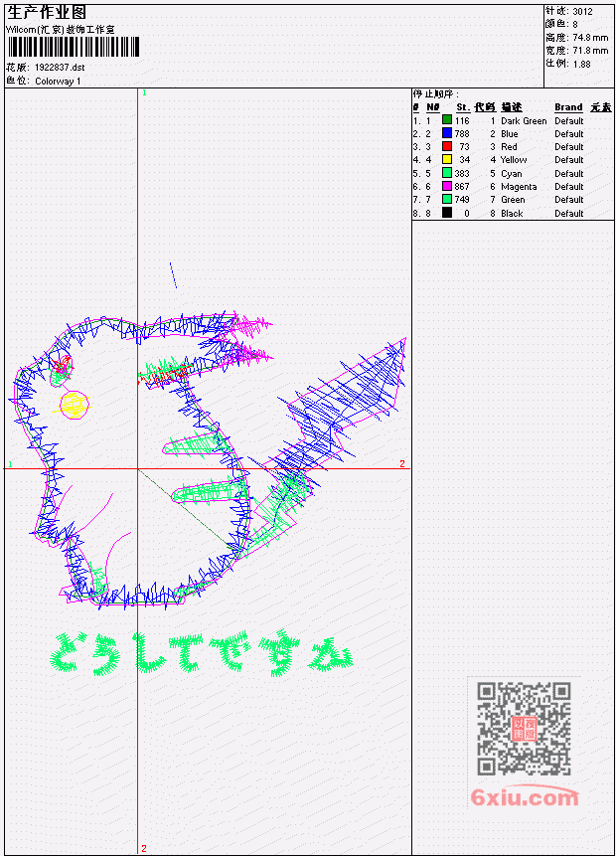Choose the Yellow thread swatch
The image size is (616, 856).
click(x=447, y=160)
